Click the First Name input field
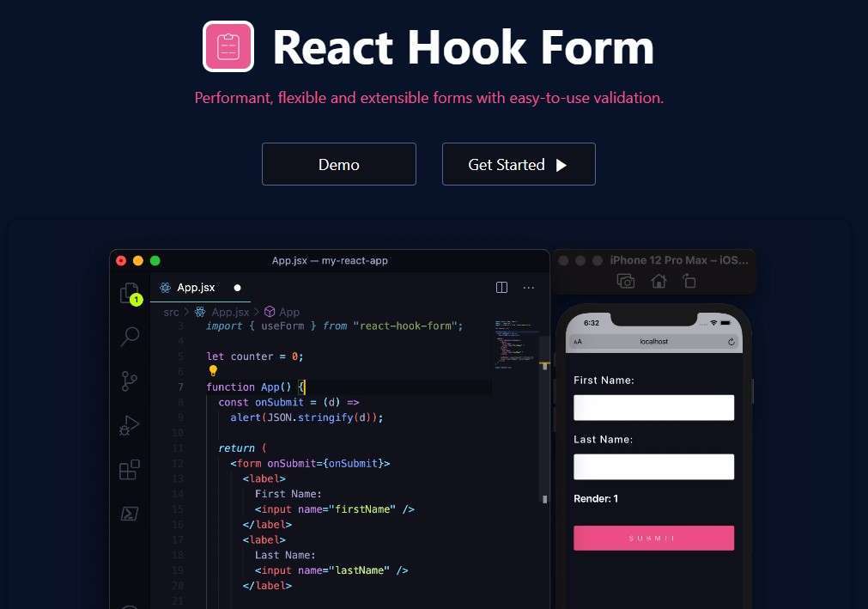Screen dimensions: 868x609 [653, 407]
